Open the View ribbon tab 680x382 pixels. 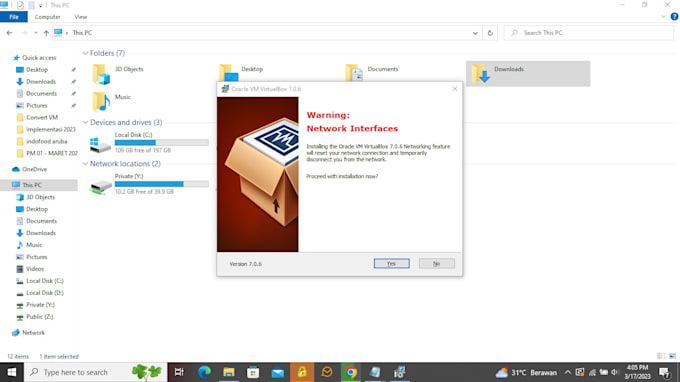[x=81, y=17]
